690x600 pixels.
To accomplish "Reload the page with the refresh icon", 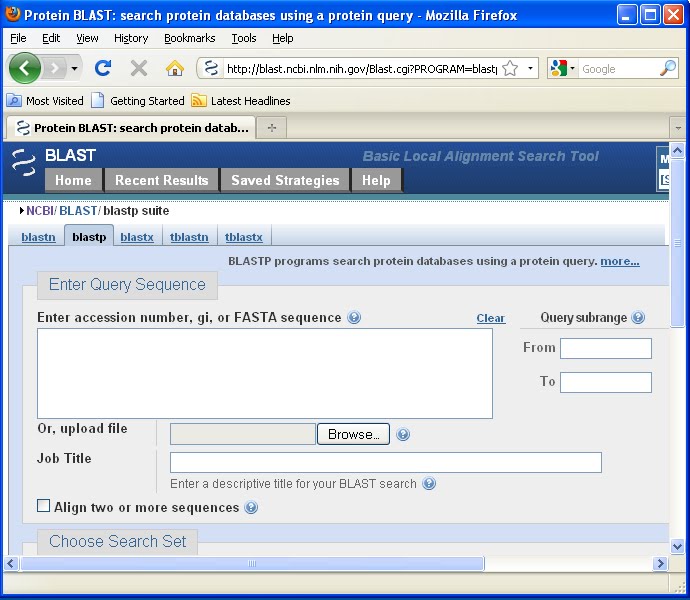I will (x=103, y=68).
